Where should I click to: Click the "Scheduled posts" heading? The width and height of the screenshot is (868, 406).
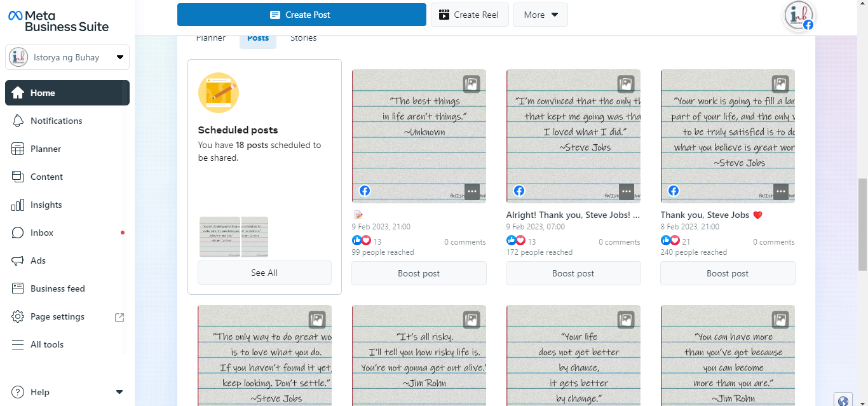click(238, 130)
